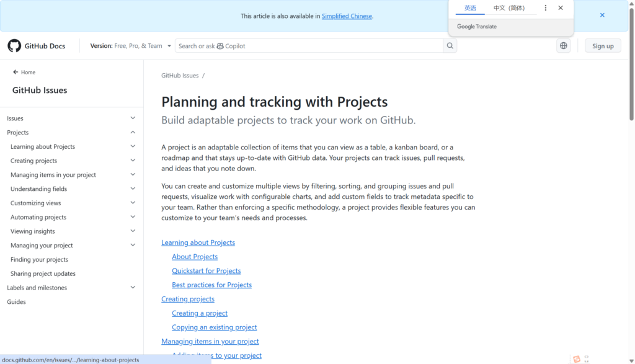Click the Home back arrow icon
Viewport: 635px width, 364px height.
point(16,73)
